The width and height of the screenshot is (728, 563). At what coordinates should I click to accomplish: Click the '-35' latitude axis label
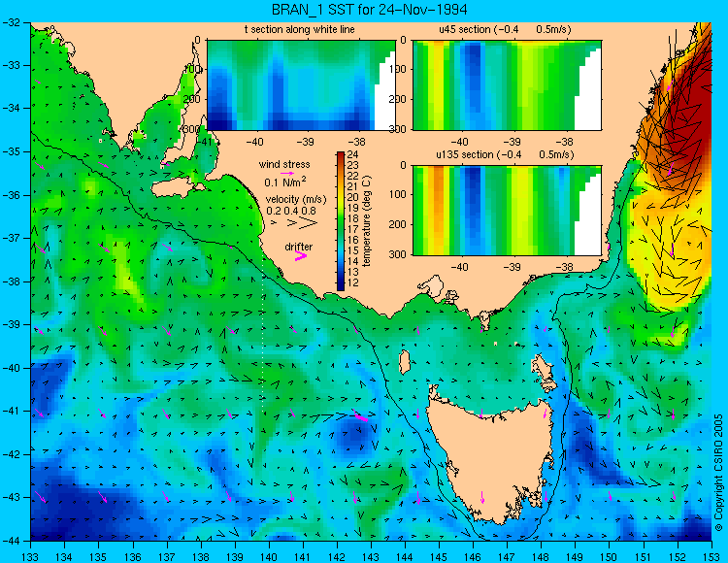[x=12, y=151]
